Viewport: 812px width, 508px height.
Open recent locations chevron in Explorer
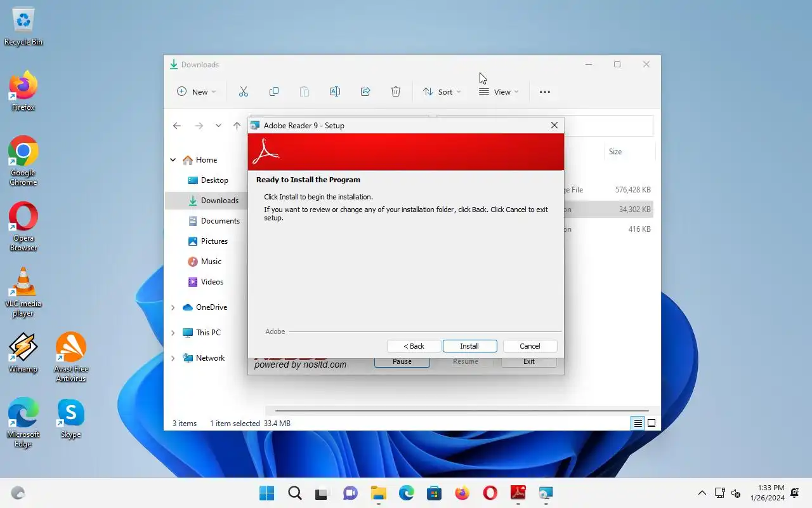click(218, 126)
